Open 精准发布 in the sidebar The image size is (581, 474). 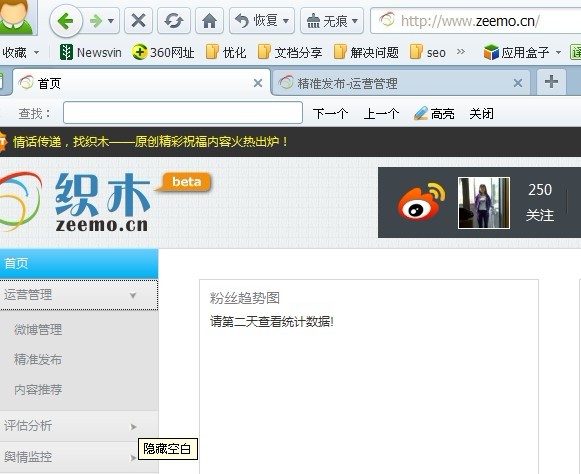tap(38, 359)
